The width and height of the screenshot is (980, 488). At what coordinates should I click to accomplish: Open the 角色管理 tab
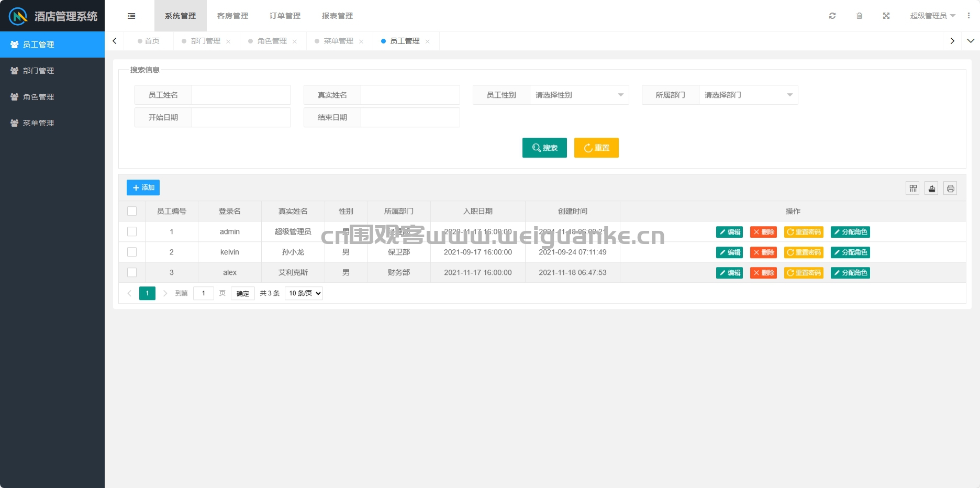pos(272,41)
